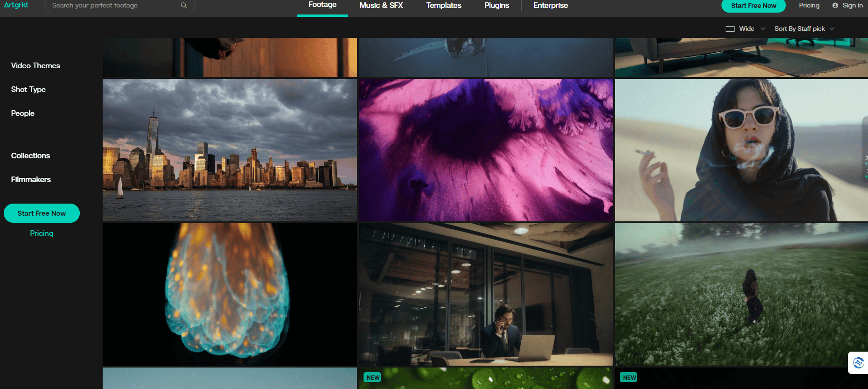Open the Plugins tab

(497, 6)
